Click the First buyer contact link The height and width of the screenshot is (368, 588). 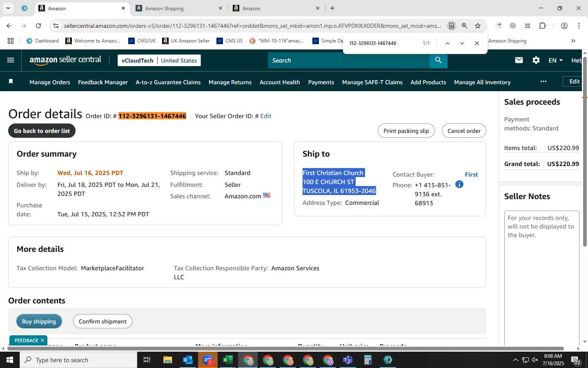pyautogui.click(x=471, y=175)
